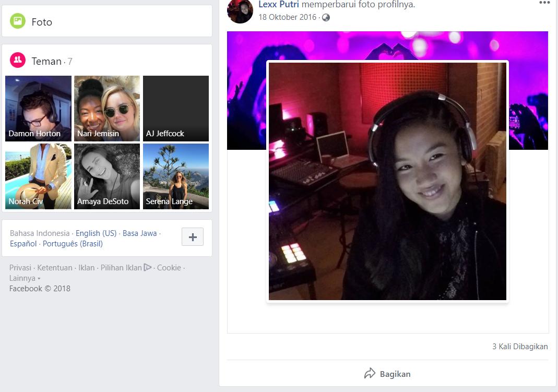Open Serena Lange's friend thumbnail

[176, 176]
